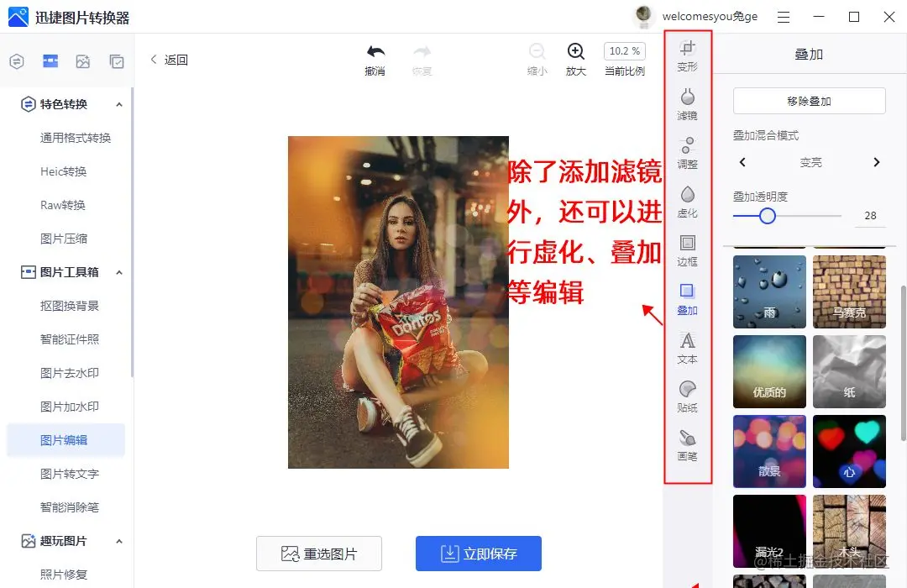Switch to next blend mode arrow
The width and height of the screenshot is (907, 588).
point(876,163)
